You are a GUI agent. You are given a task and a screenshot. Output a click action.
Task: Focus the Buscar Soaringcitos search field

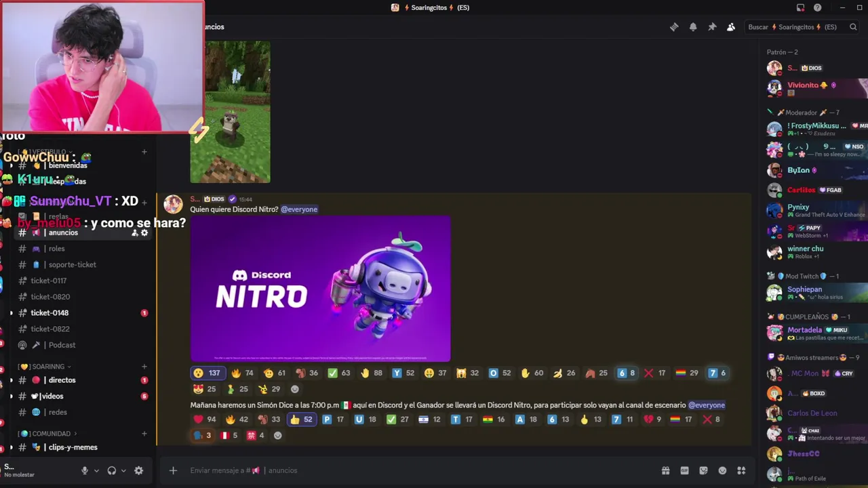(x=802, y=27)
